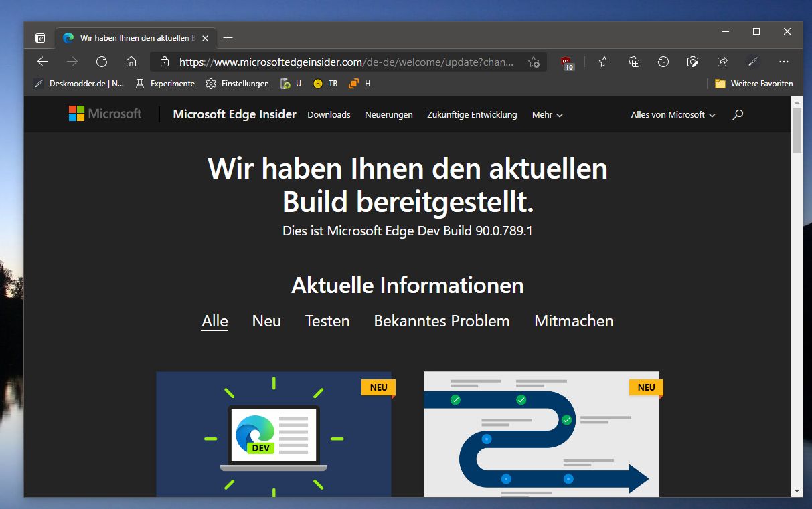Click the profile pen icon in toolbar
The height and width of the screenshot is (509, 812).
pyautogui.click(x=753, y=62)
